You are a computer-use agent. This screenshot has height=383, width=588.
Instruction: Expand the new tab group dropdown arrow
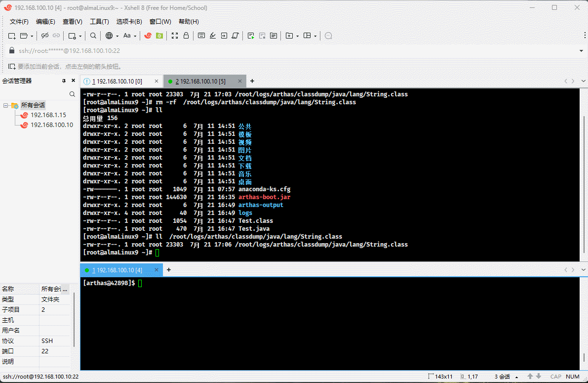(297, 36)
